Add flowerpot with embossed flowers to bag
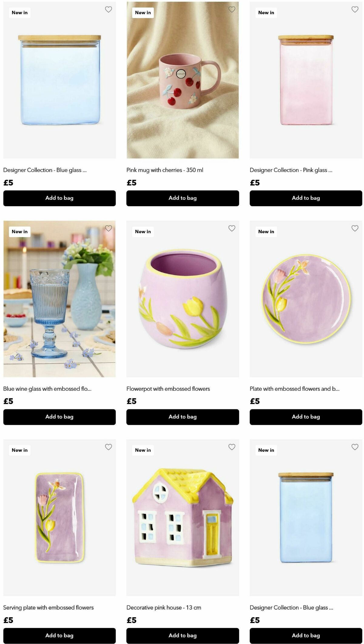The height and width of the screenshot is (644, 364). tap(183, 417)
